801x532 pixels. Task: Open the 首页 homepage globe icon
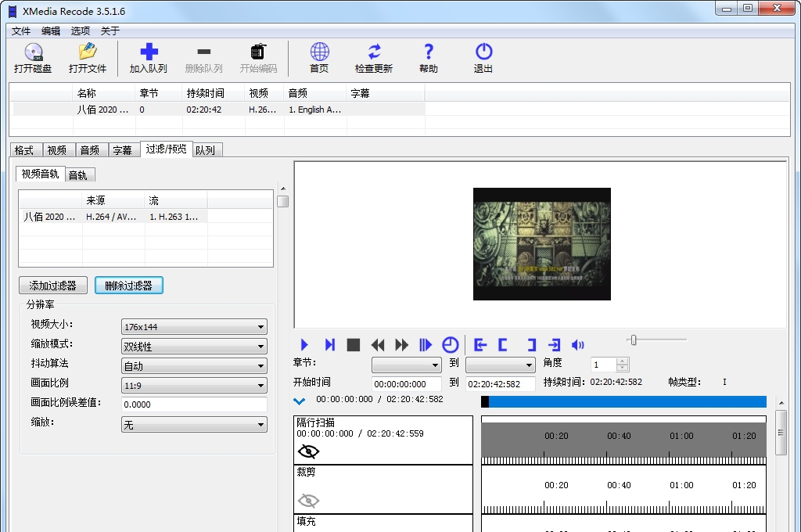(x=318, y=58)
